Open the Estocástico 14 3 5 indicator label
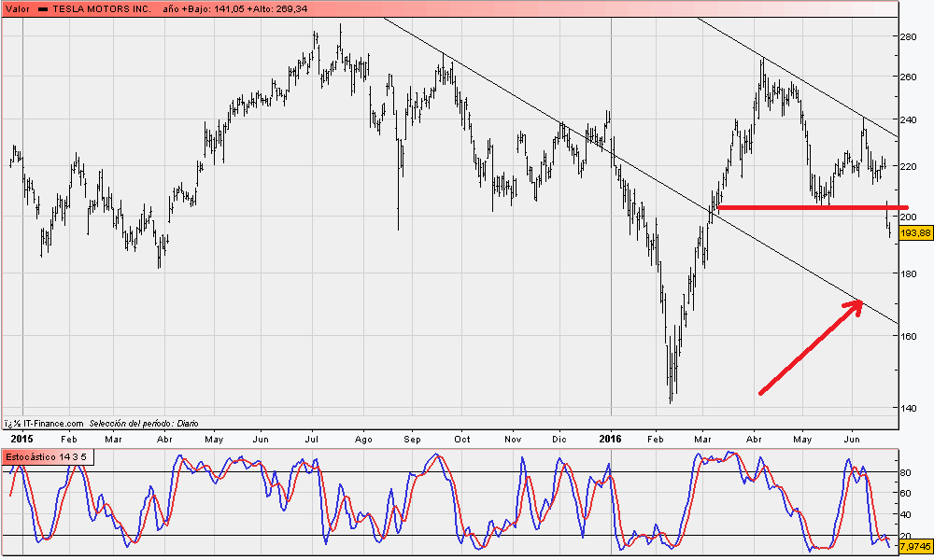The width and height of the screenshot is (934, 560). 46,457
